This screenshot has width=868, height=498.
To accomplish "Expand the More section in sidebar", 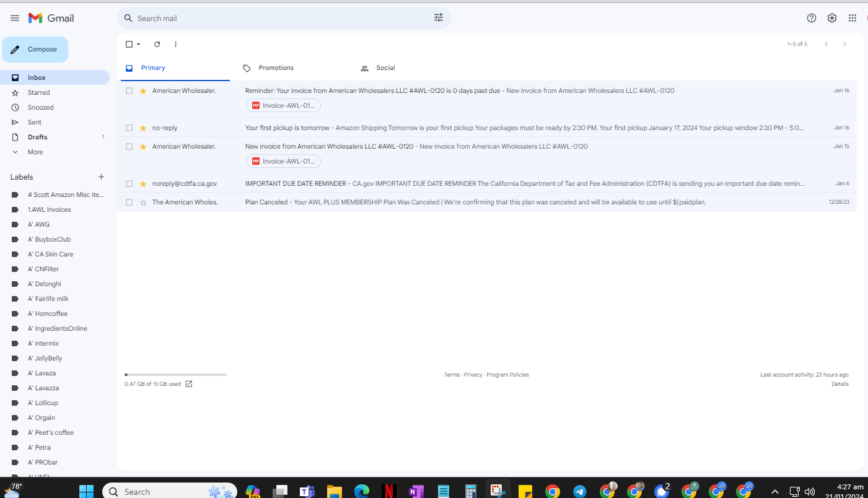I will [55, 152].
